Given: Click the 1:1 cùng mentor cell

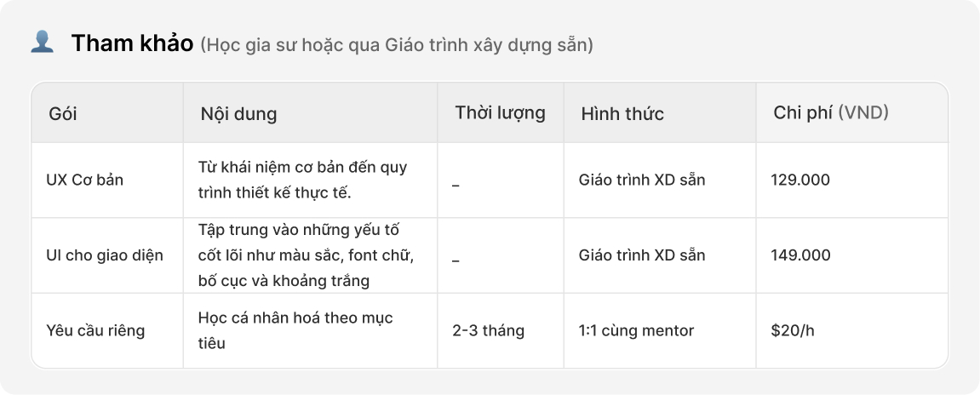Looking at the screenshot, I should 636,330.
